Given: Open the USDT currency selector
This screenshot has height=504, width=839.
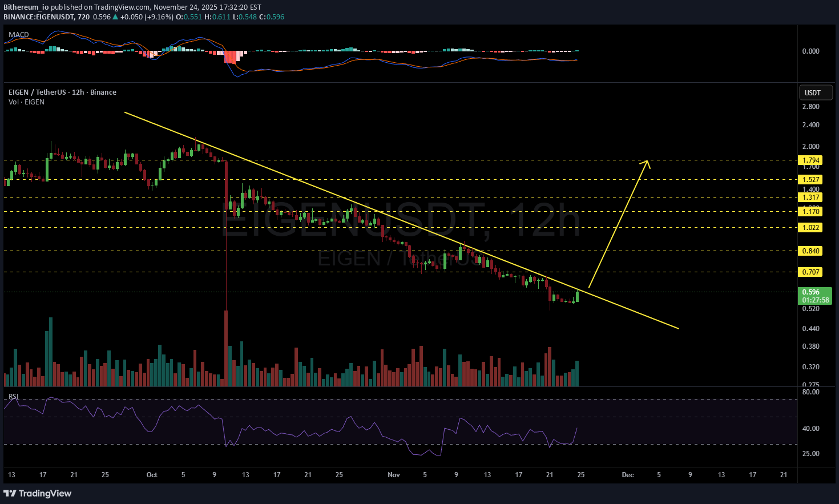Looking at the screenshot, I should tap(815, 92).
